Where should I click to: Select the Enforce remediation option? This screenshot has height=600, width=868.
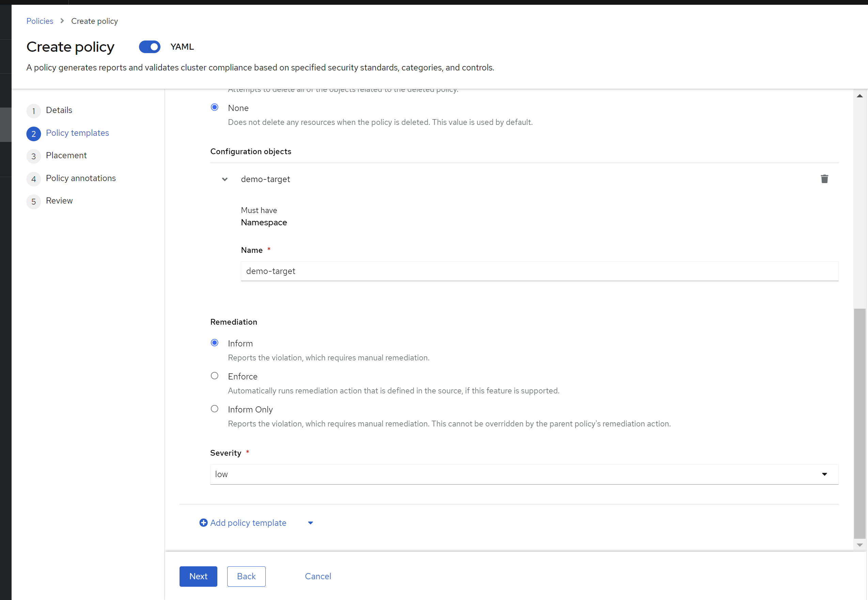click(215, 376)
